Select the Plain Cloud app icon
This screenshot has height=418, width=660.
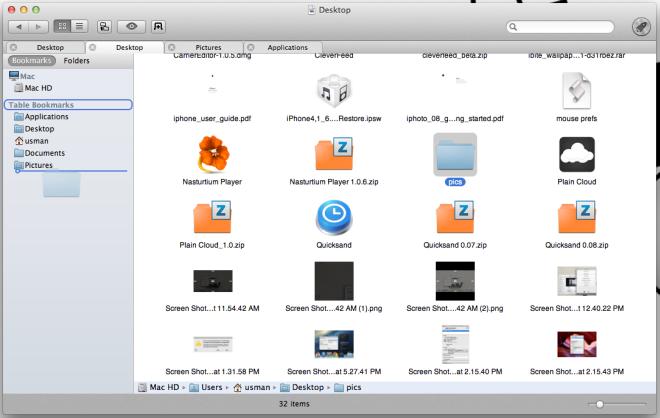click(x=577, y=154)
